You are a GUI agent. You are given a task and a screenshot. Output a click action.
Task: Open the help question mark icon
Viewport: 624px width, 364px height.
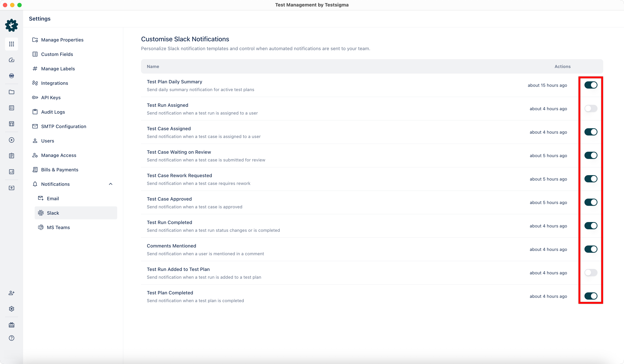[11, 338]
